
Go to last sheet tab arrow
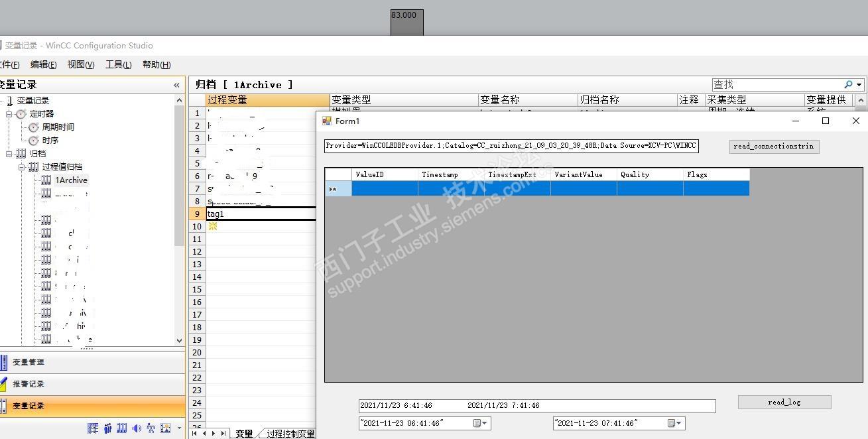click(223, 434)
